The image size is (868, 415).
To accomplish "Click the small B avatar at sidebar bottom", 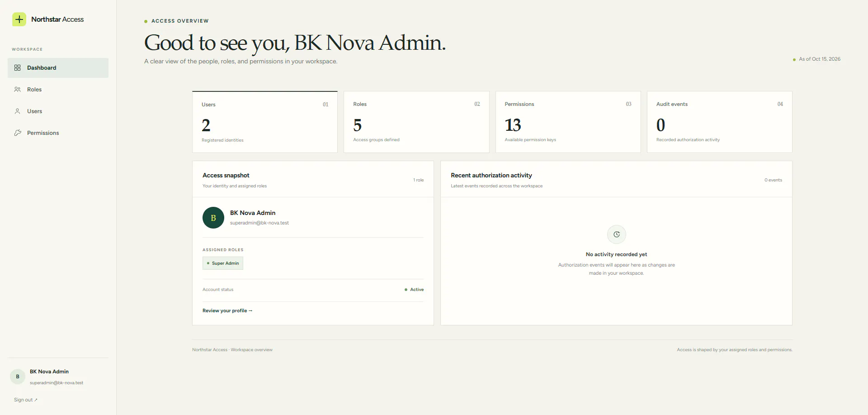I will (18, 377).
